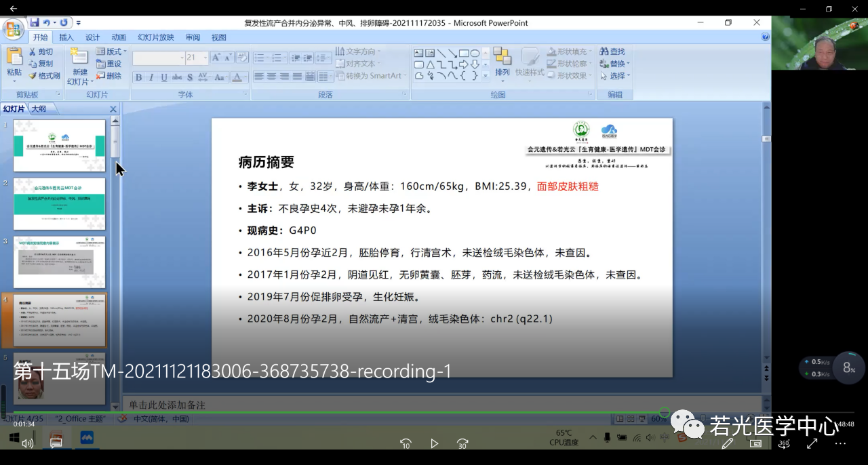The width and height of the screenshot is (868, 465).
Task: Click the Format Painter (格式刷) icon
Action: point(33,76)
